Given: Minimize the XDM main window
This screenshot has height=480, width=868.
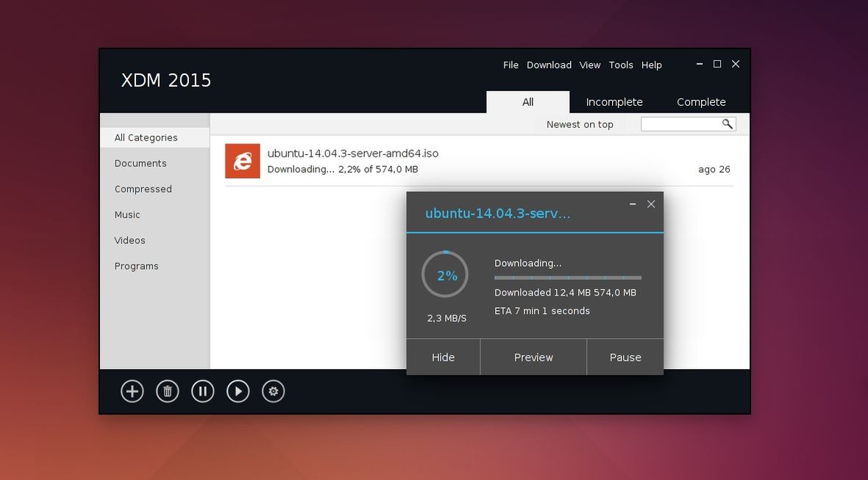Looking at the screenshot, I should (x=700, y=64).
